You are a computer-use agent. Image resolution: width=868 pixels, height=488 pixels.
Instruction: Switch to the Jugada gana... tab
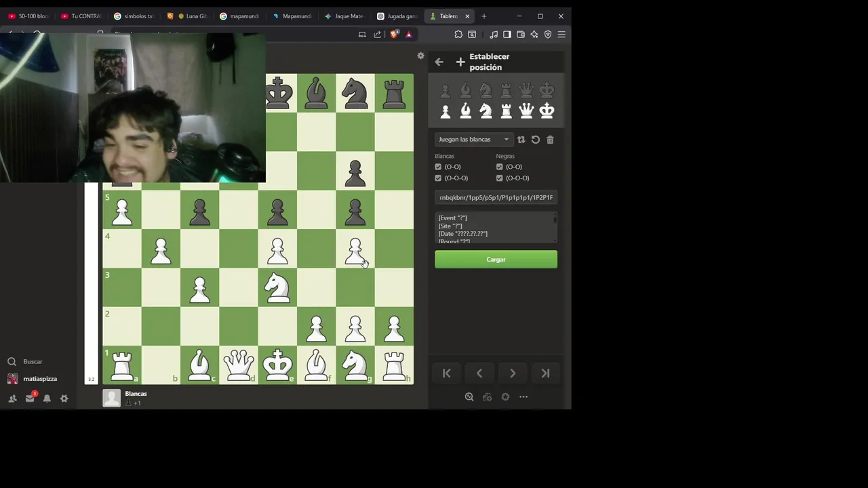coord(398,16)
